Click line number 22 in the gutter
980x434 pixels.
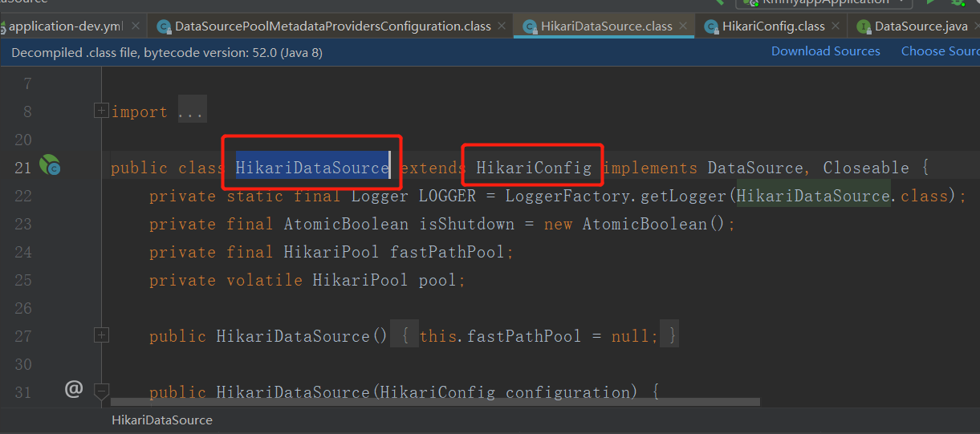click(x=23, y=196)
